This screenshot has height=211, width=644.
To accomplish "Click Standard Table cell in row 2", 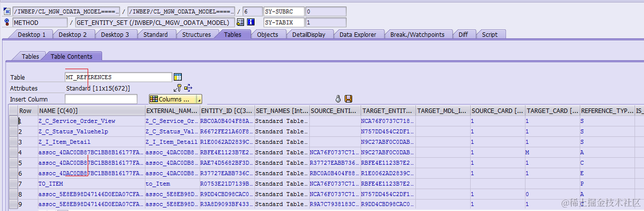I will point(281,131).
